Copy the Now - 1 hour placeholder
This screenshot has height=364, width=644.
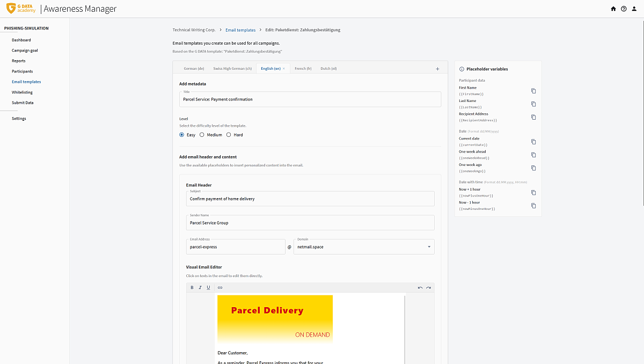[x=533, y=206]
